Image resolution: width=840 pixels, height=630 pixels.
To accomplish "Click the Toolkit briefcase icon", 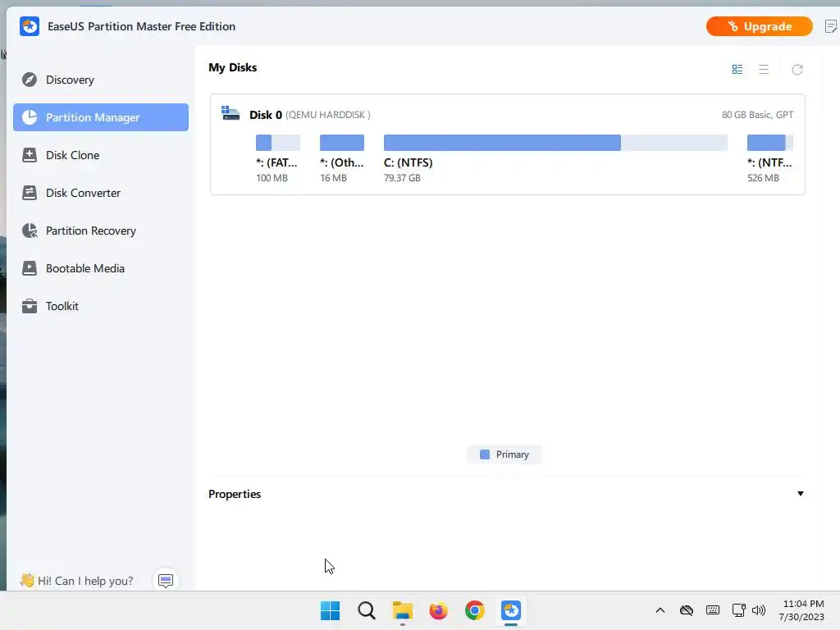I will (30, 307).
